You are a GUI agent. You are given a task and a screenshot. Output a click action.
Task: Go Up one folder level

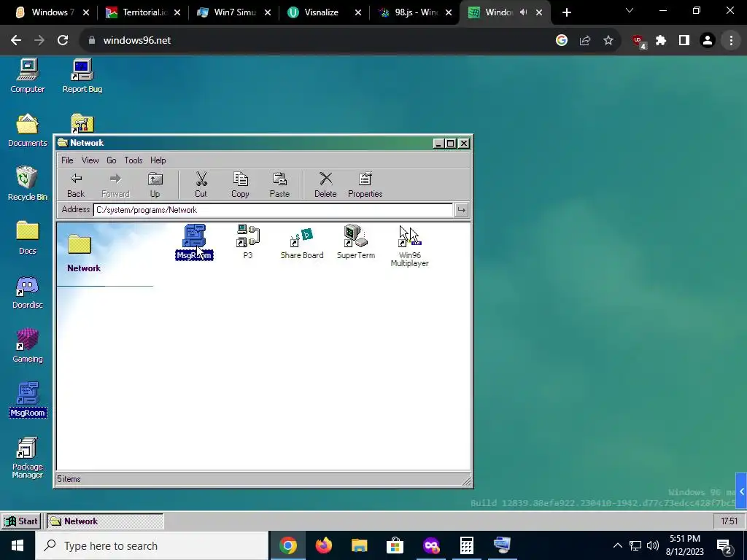tap(155, 184)
